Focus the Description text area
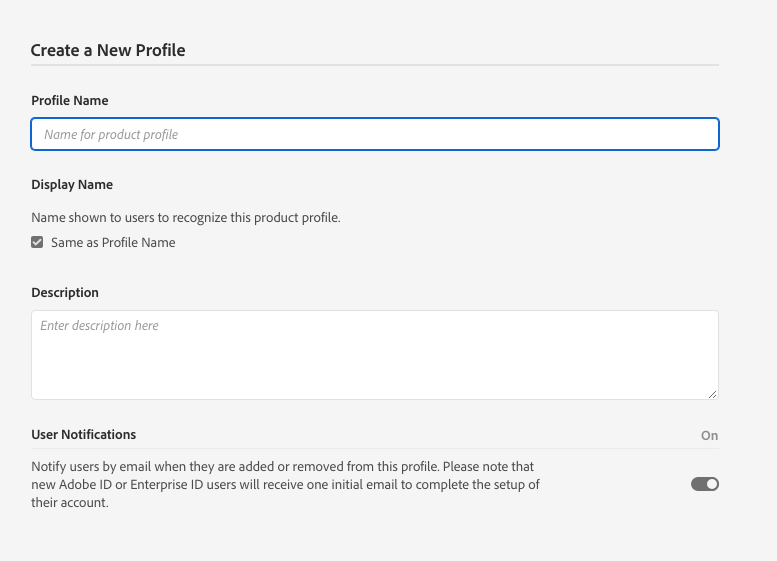 [x=374, y=360]
